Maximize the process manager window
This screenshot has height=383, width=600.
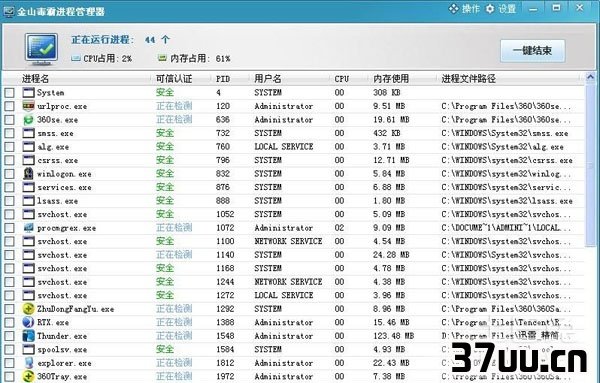tap(556, 8)
